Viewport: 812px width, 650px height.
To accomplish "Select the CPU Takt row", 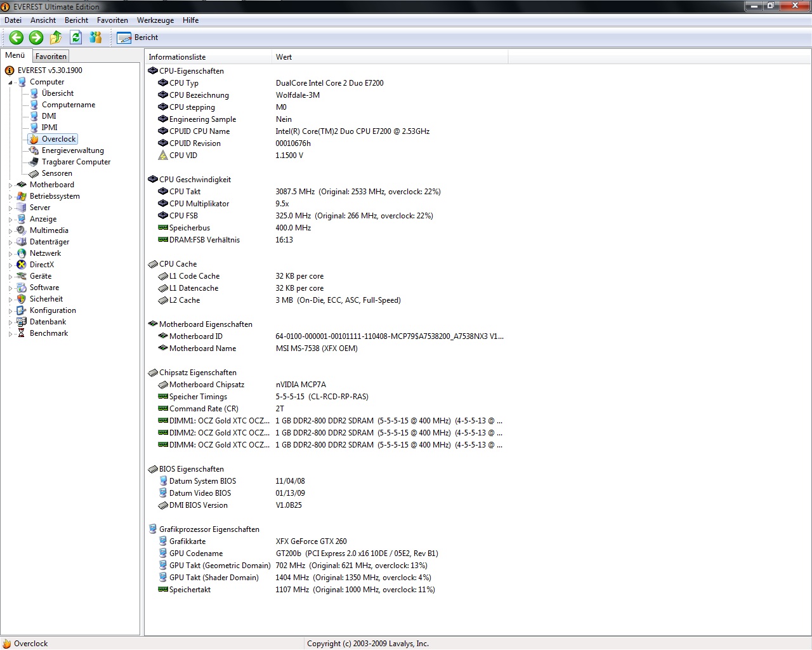I will click(325, 192).
